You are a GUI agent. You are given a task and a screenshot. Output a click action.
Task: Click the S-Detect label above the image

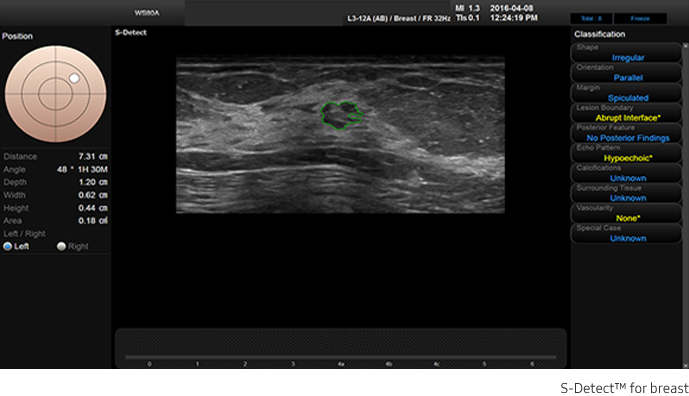pos(131,33)
